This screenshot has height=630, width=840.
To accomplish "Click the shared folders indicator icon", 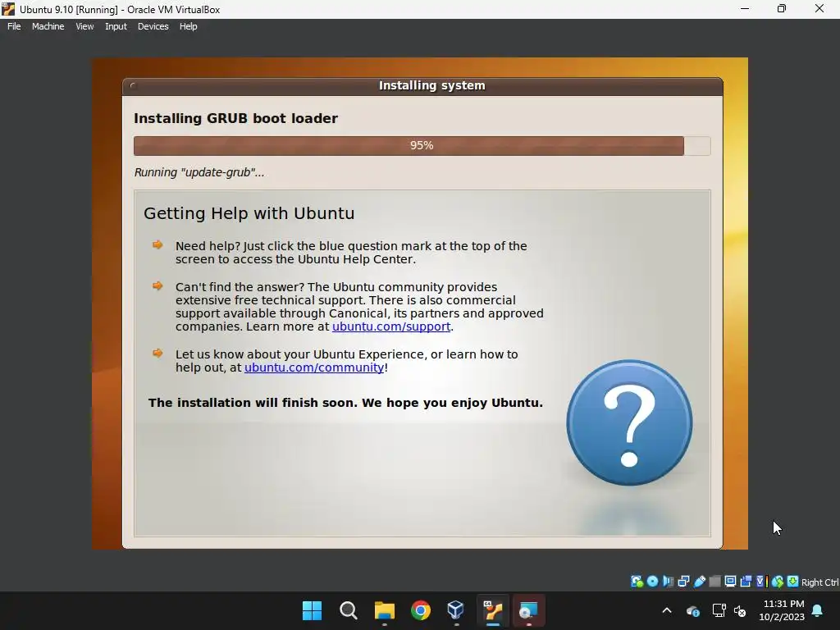I will pos(714,582).
